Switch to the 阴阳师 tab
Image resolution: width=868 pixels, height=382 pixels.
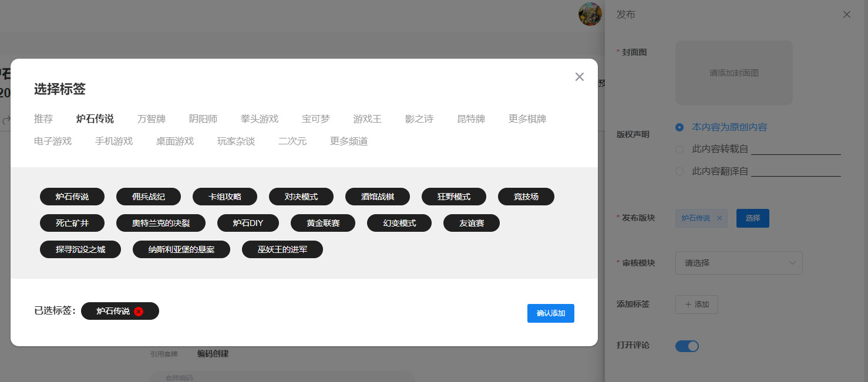pyautogui.click(x=203, y=119)
